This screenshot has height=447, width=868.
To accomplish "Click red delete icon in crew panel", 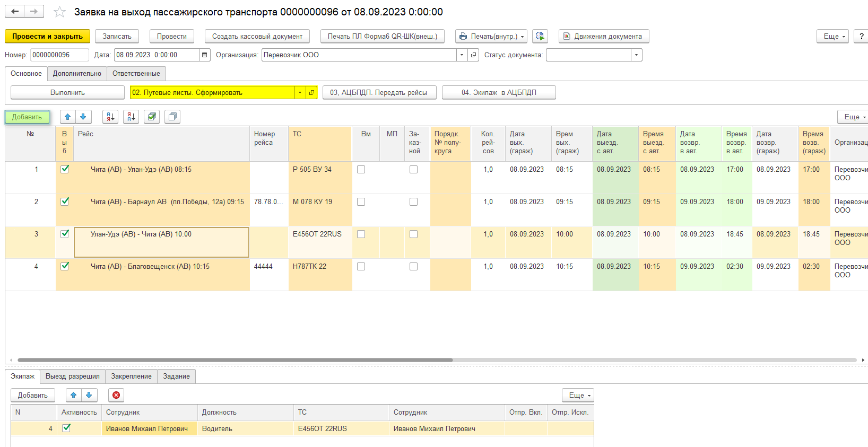I will [x=116, y=395].
